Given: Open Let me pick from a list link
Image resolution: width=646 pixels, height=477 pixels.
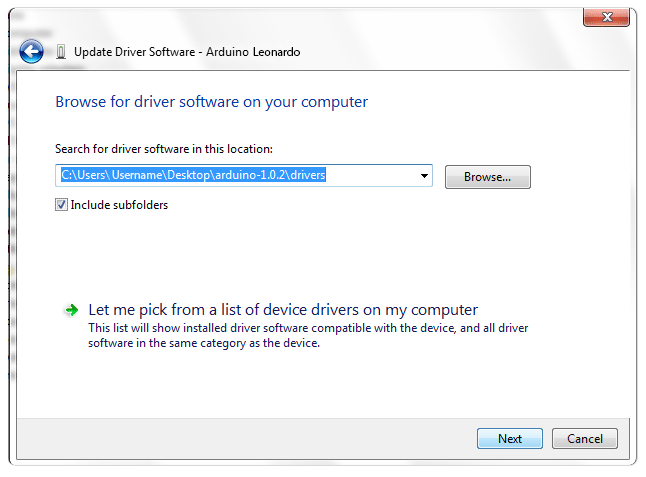Looking at the screenshot, I should 283,310.
